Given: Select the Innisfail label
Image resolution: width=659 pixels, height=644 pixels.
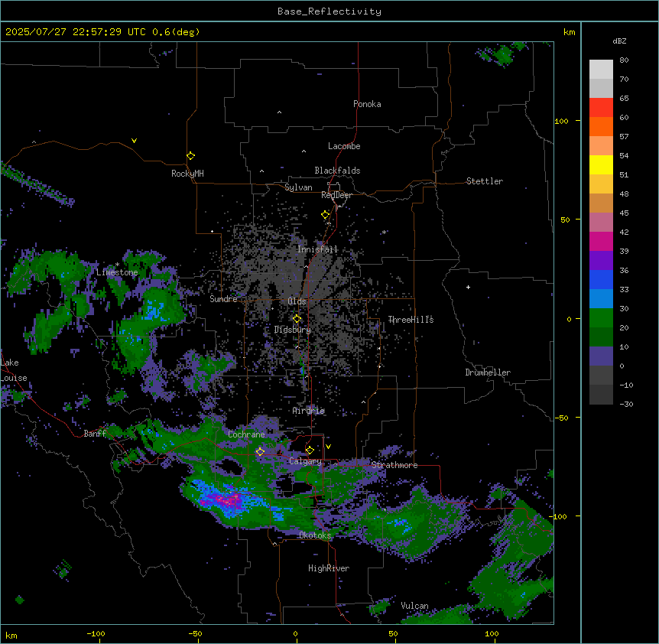Looking at the screenshot, I should [x=317, y=249].
